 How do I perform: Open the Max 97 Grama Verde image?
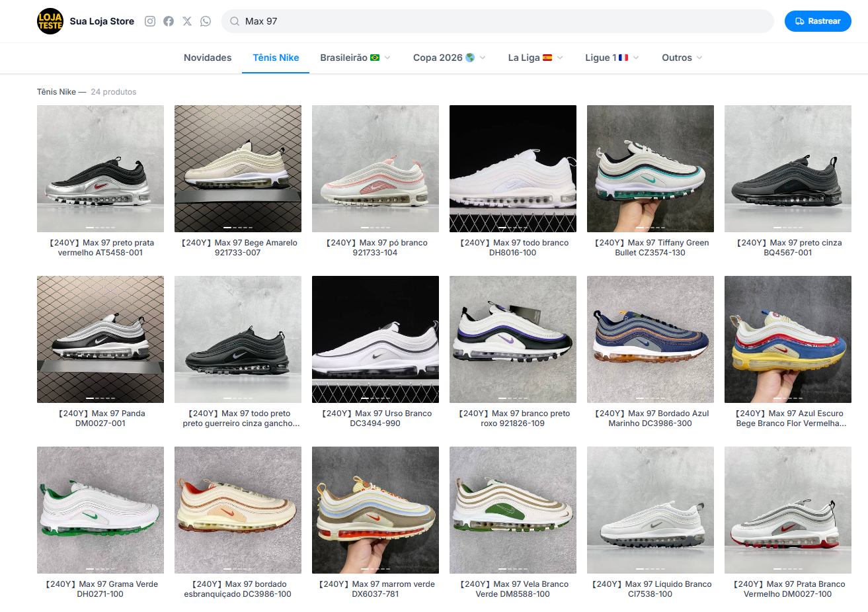coord(100,510)
